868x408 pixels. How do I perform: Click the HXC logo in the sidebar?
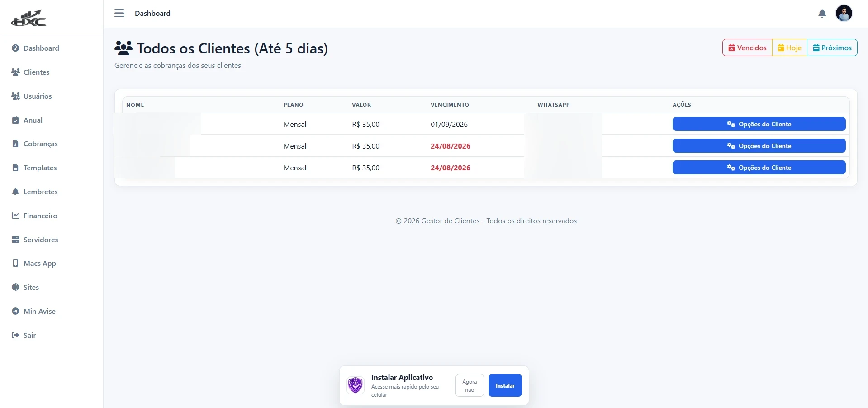[x=28, y=18]
